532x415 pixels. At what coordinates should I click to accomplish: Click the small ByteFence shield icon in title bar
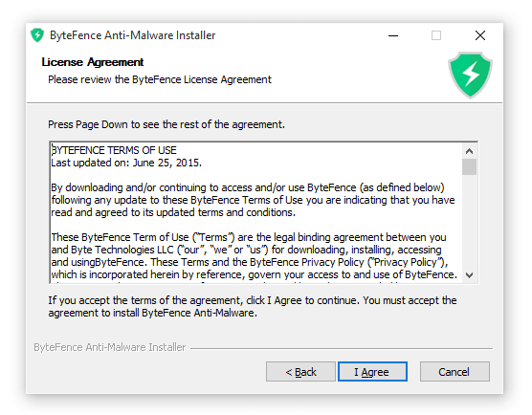click(x=37, y=35)
